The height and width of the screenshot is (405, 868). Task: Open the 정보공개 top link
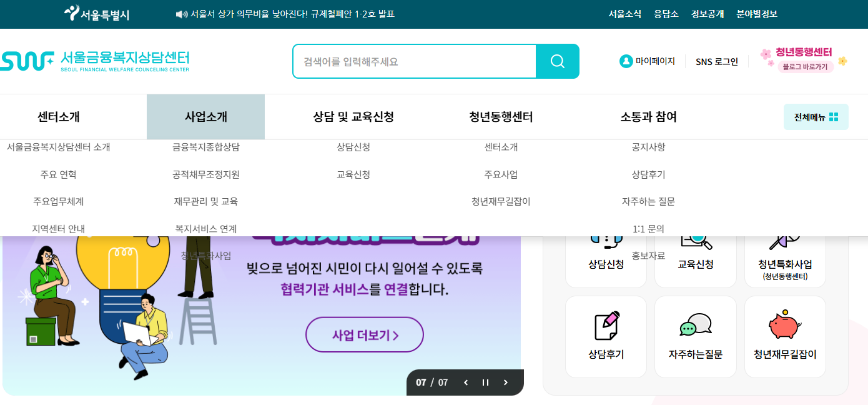708,14
